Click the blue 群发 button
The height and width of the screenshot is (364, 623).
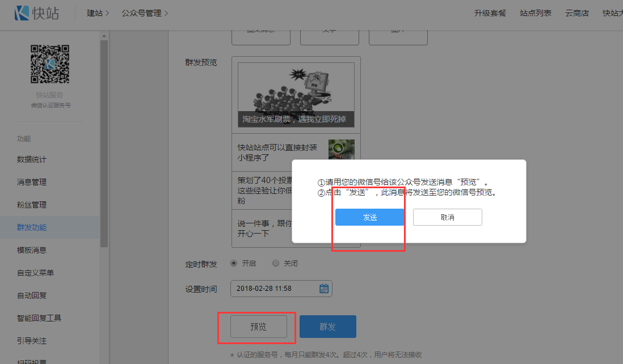(327, 327)
